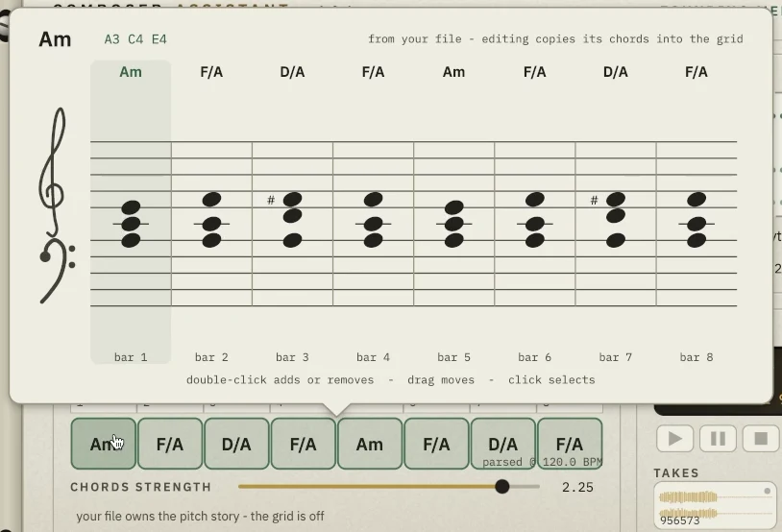Viewport: 782px width, 532px height.
Task: Select the D/A chord block for bar 3
Action: pos(236,444)
